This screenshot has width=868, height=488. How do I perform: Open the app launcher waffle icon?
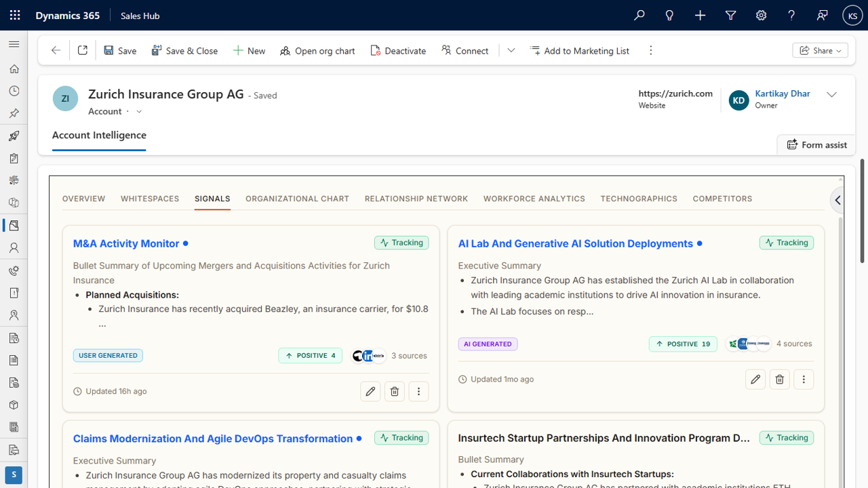tap(15, 15)
